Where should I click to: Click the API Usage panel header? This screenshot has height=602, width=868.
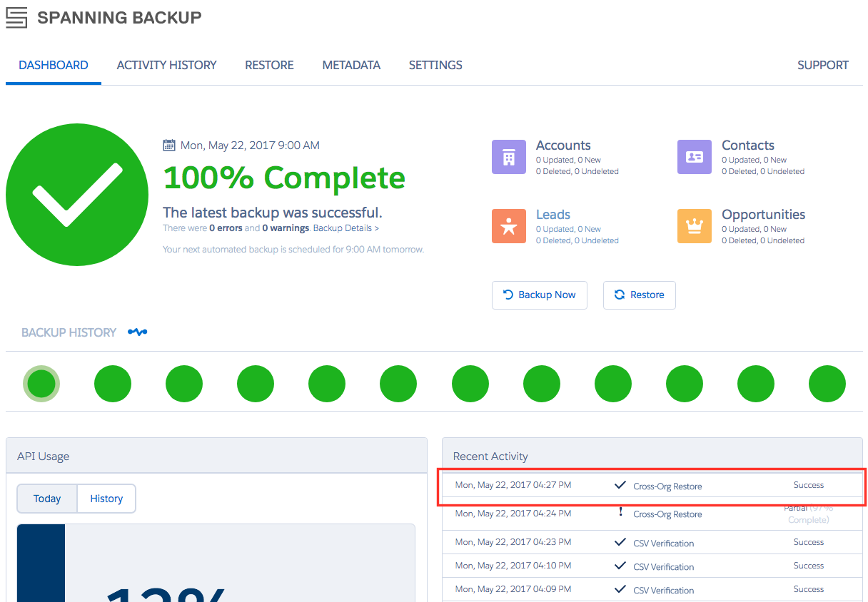pyautogui.click(x=216, y=456)
